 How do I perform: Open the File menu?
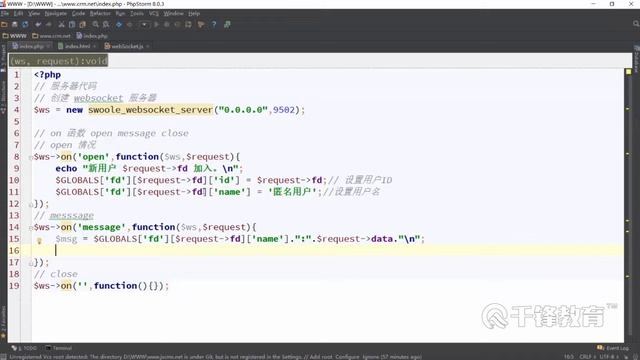5,13
